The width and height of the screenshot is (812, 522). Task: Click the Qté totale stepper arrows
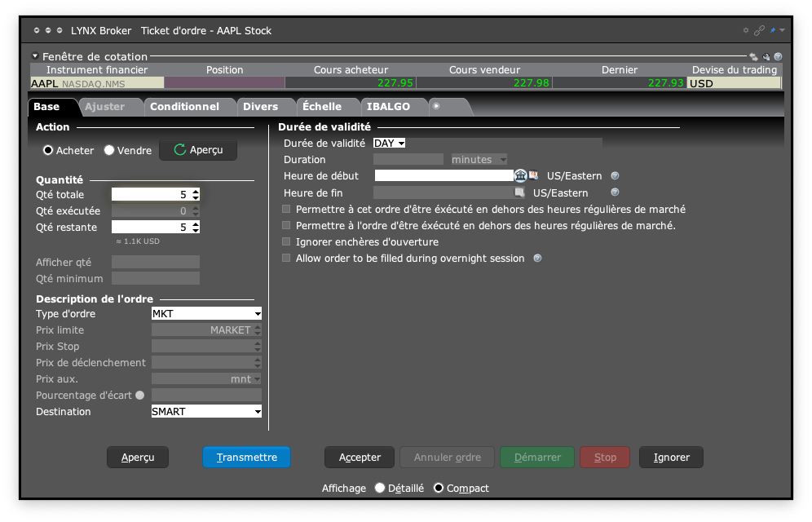(195, 194)
